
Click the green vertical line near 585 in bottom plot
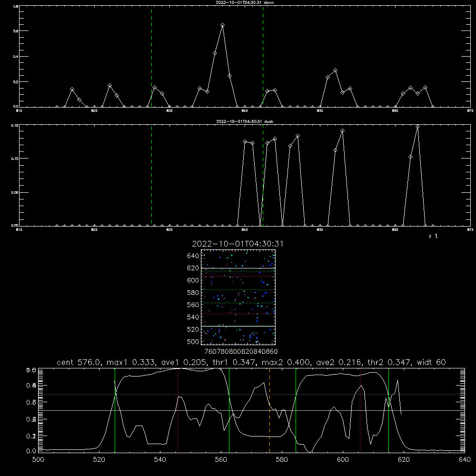pyautogui.click(x=296, y=410)
